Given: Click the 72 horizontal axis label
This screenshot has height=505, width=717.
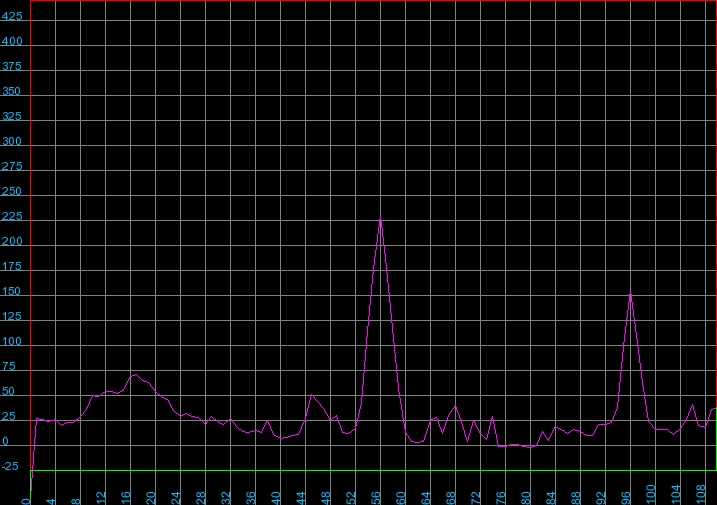Looking at the screenshot, I should (x=476, y=498).
